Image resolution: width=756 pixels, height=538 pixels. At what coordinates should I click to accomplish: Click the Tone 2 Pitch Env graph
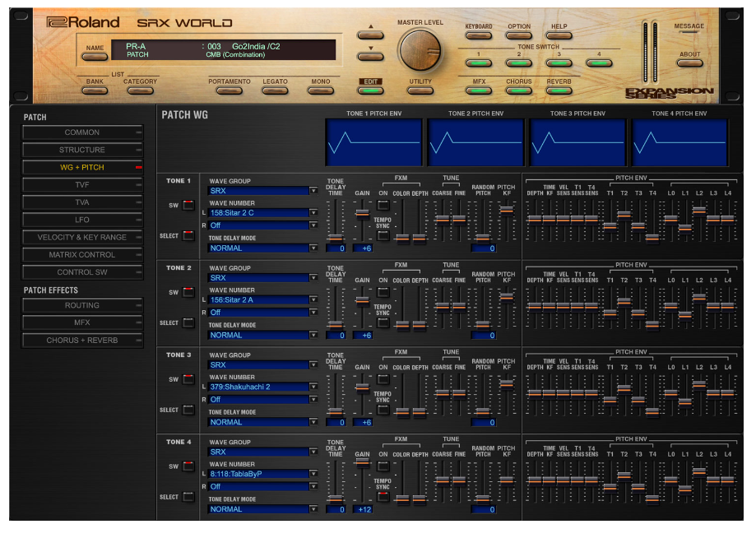click(475, 142)
